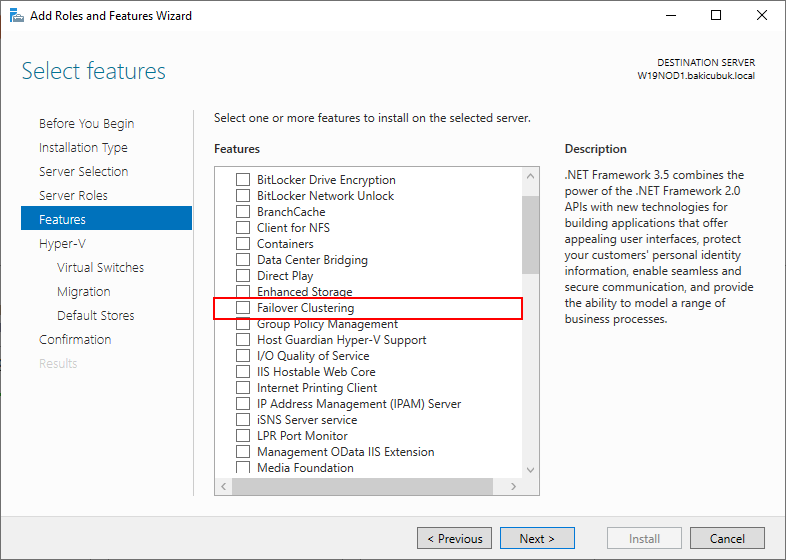This screenshot has width=786, height=560.
Task: Check the BitLocker Drive Encryption feature
Action: [x=243, y=179]
